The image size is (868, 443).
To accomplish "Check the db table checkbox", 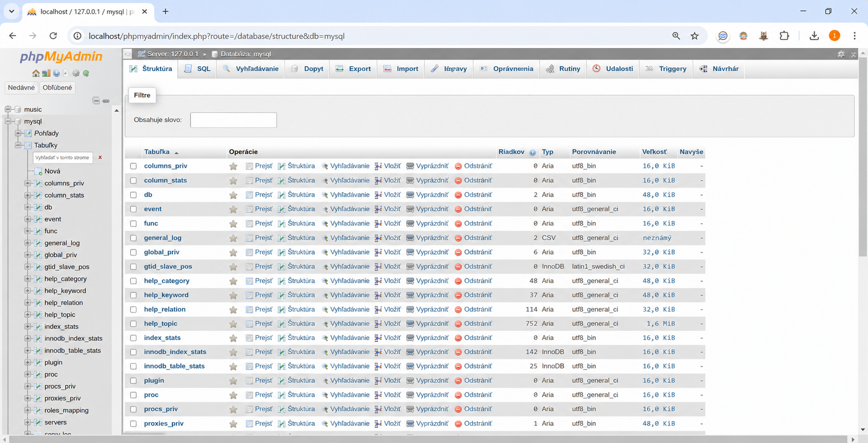I will pyautogui.click(x=133, y=195).
